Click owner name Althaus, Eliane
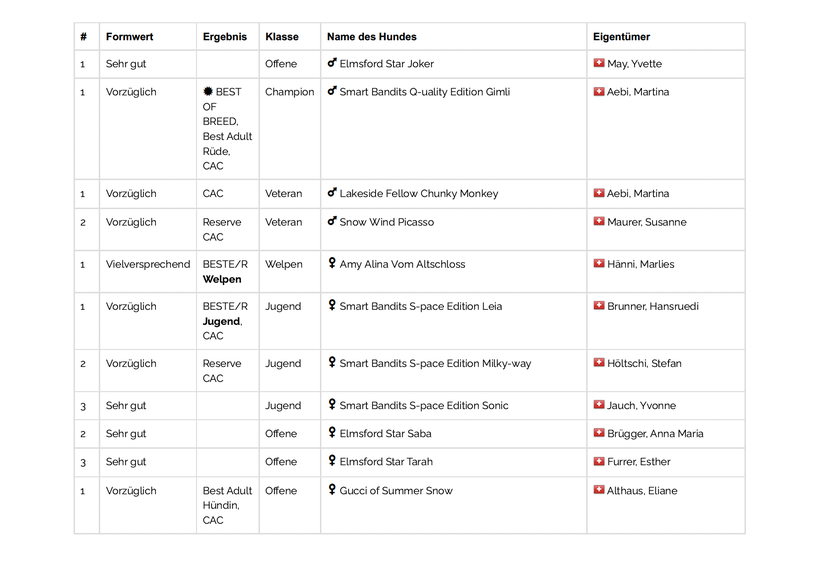The image size is (820, 578). point(642,491)
